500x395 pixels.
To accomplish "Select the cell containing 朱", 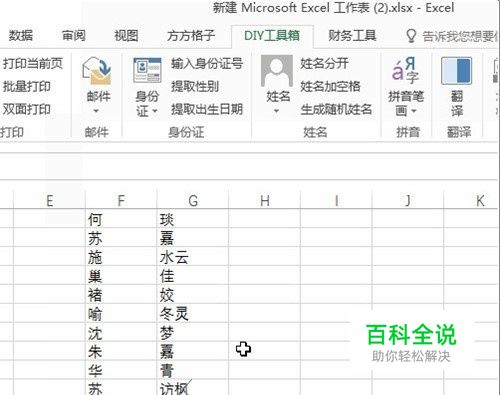I will (121, 351).
